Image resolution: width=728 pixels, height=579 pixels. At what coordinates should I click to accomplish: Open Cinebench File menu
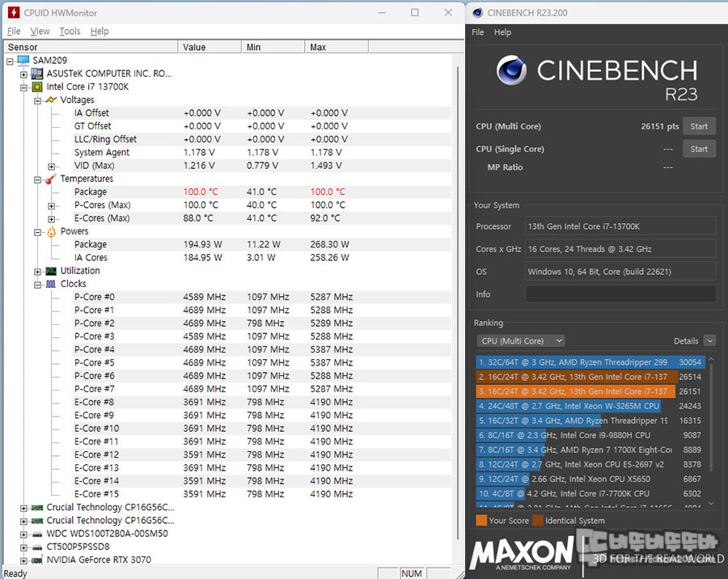click(478, 32)
